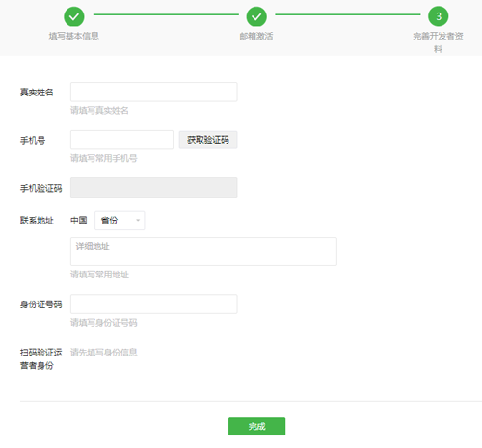Viewport: 482px width, 448px height.
Task: Click the province dropdown arrow
Action: pos(138,221)
